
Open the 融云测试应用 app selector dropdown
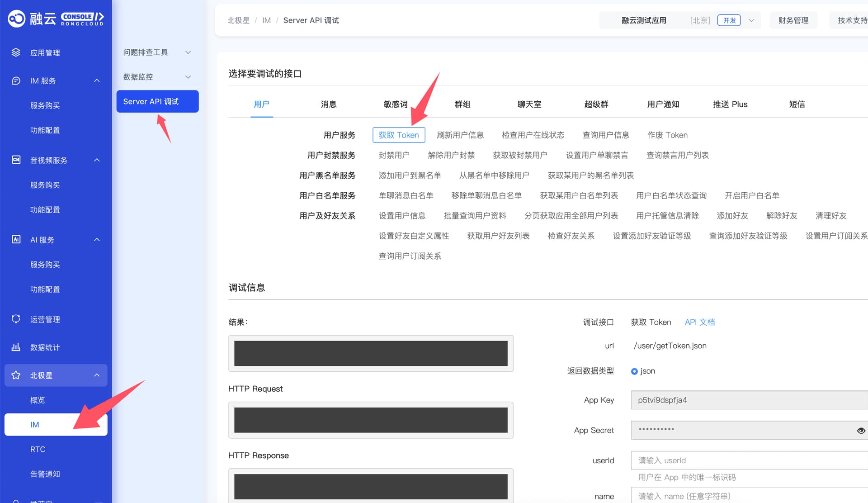click(x=751, y=20)
